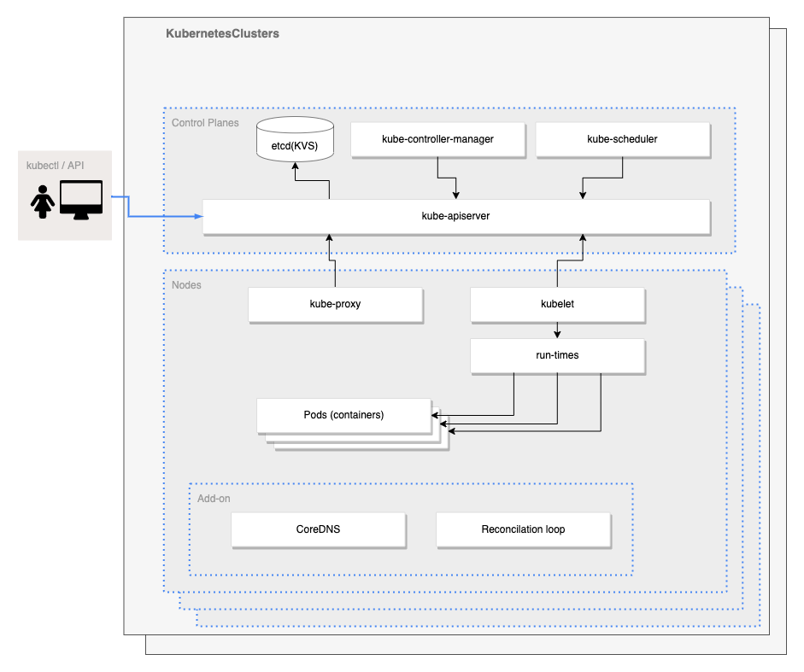Screen dimensions: 804x672
Task: Select the topmost Pods (containers) card
Action: [x=343, y=415]
